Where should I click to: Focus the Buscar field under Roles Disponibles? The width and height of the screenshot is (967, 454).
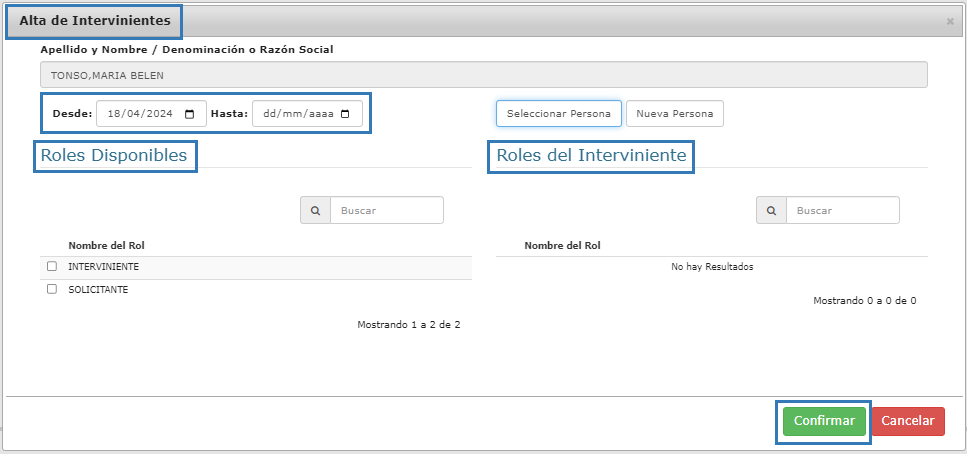pos(386,210)
